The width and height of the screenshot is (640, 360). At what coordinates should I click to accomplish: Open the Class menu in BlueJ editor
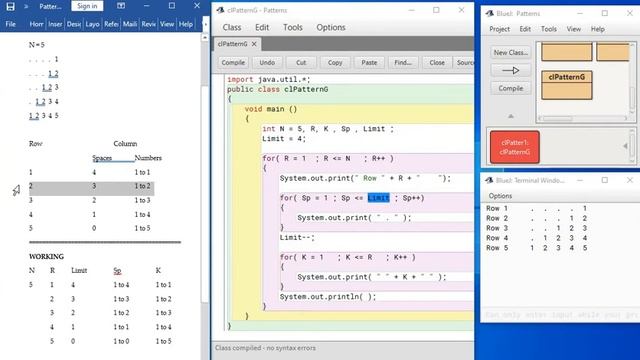click(232, 27)
